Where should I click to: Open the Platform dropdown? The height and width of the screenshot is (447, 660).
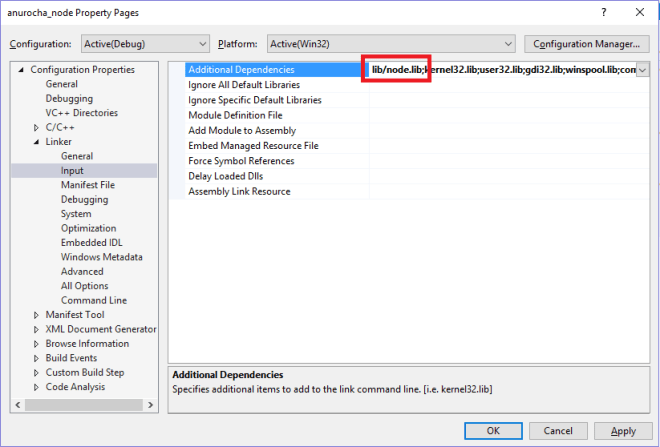click(391, 44)
